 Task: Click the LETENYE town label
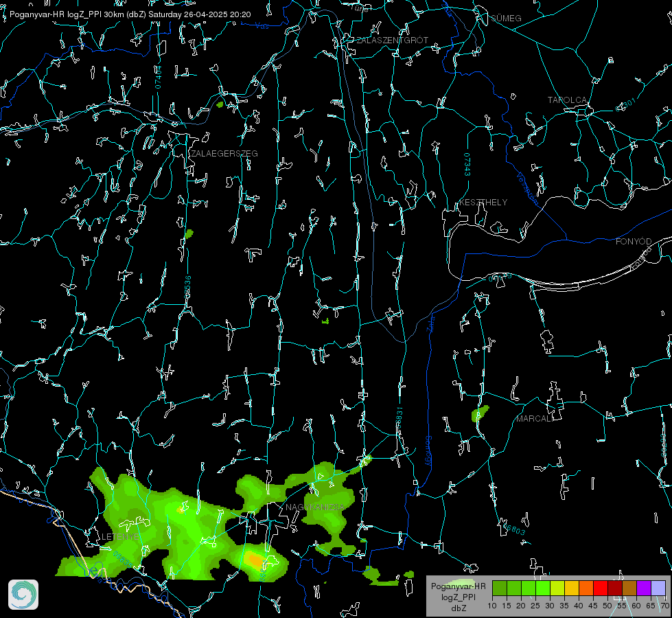click(x=120, y=537)
